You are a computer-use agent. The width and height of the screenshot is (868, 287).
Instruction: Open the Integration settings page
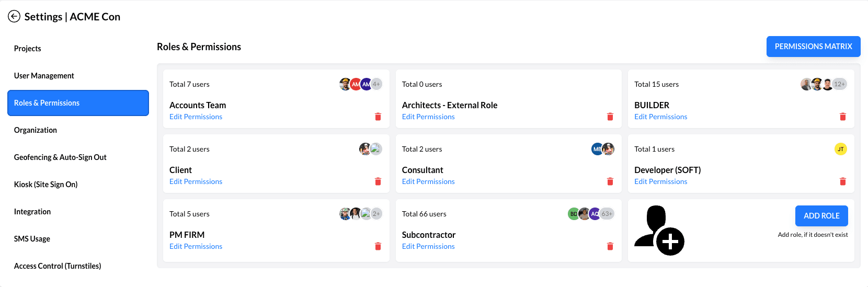click(x=32, y=212)
